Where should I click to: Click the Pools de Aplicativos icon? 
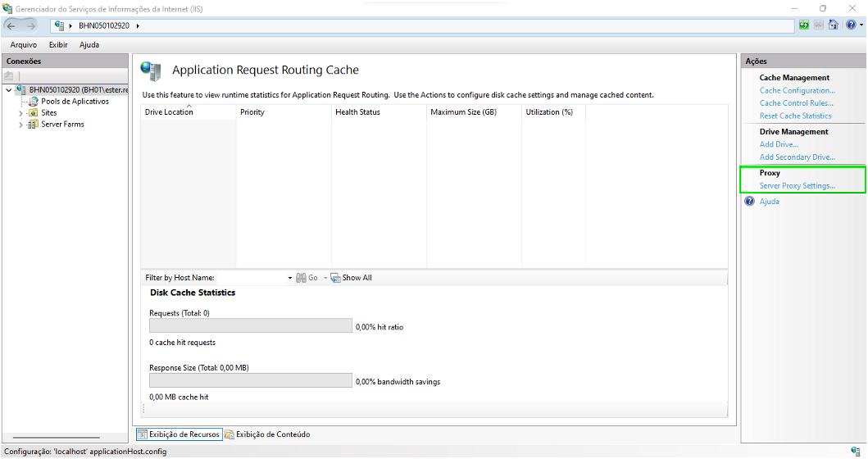coord(34,102)
